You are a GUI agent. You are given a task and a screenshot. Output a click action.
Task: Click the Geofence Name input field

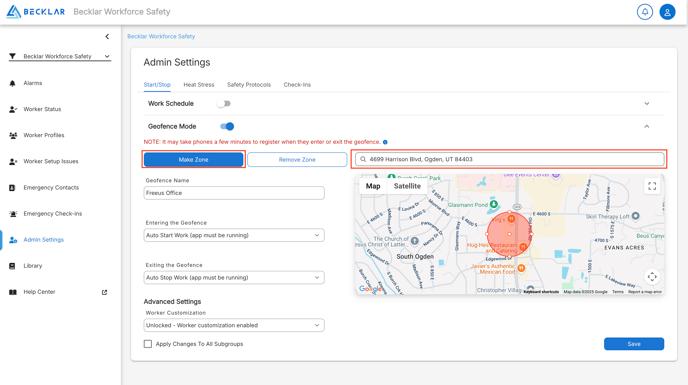(234, 193)
